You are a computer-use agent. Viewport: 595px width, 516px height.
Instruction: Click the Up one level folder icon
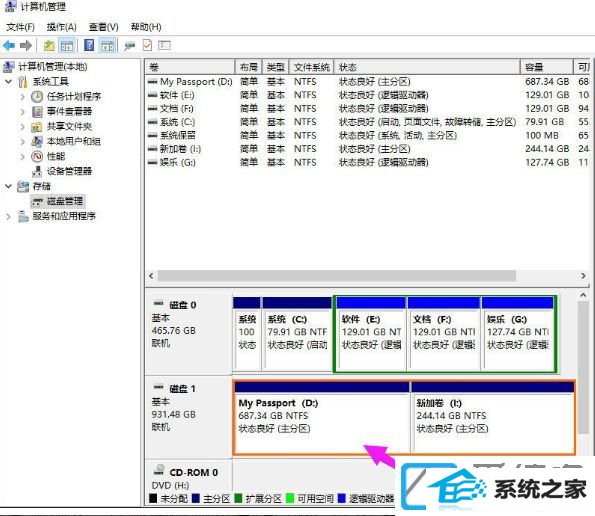tap(49, 46)
